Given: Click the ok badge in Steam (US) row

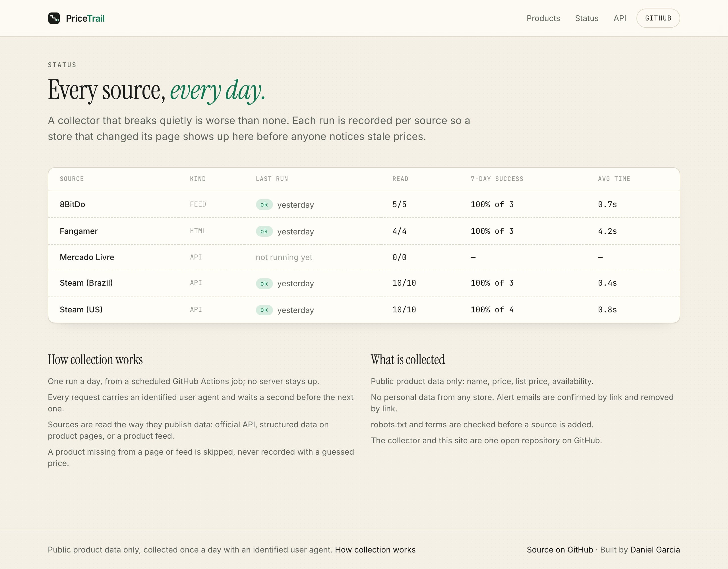Looking at the screenshot, I should click(264, 310).
